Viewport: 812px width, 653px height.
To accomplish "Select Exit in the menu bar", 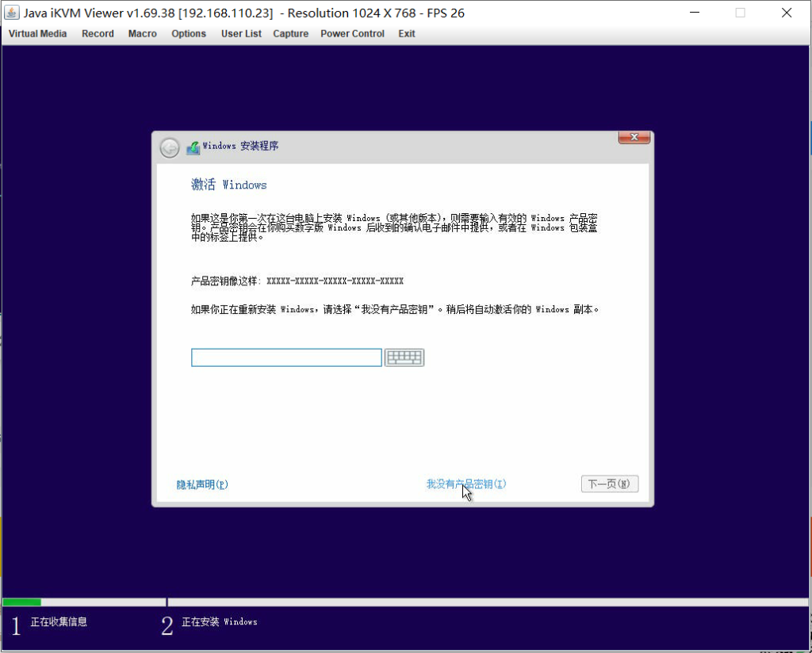I will tap(407, 34).
